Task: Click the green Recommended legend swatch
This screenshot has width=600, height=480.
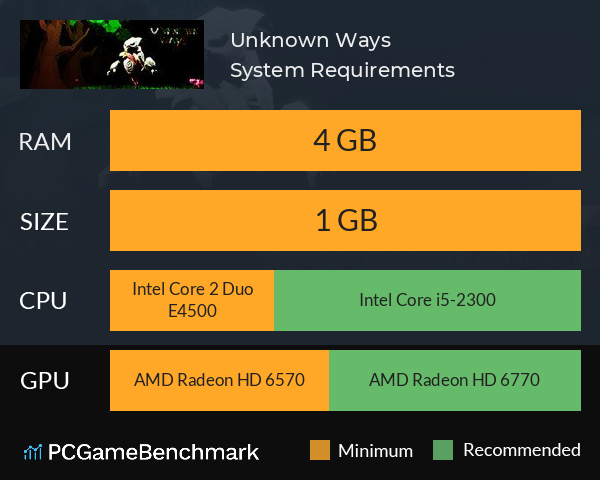Action: (443, 450)
